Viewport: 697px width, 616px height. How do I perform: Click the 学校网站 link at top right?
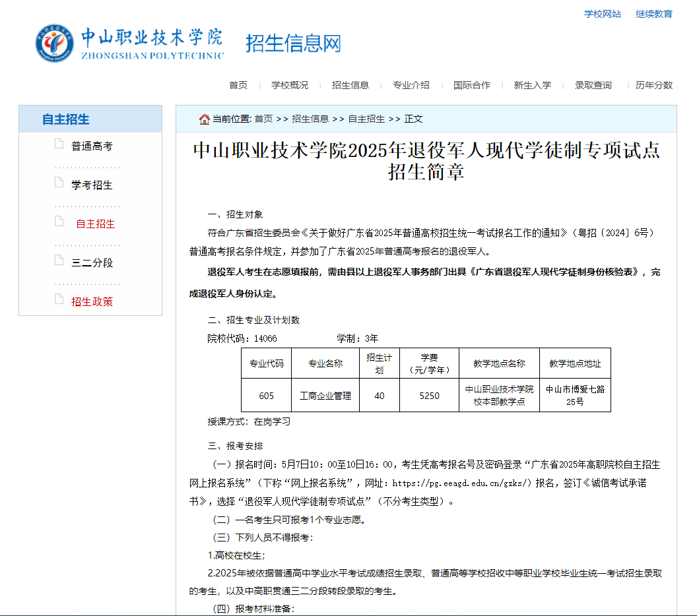[x=602, y=13]
